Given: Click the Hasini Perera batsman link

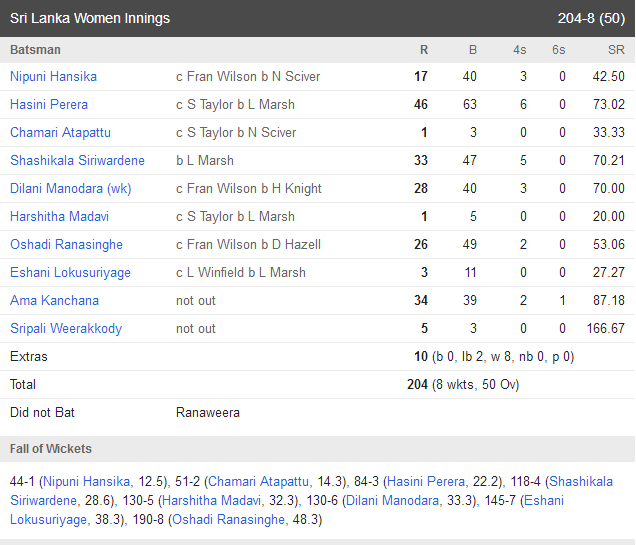Looking at the screenshot, I should 49,104.
